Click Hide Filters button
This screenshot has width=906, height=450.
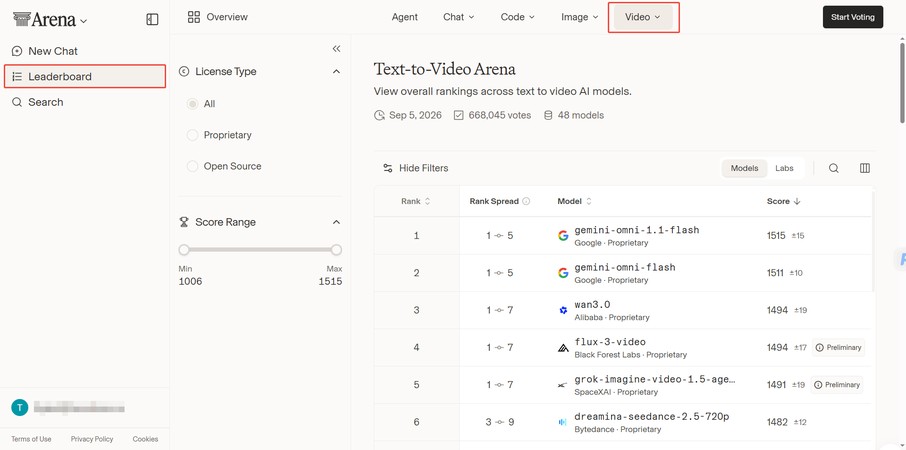coord(415,168)
